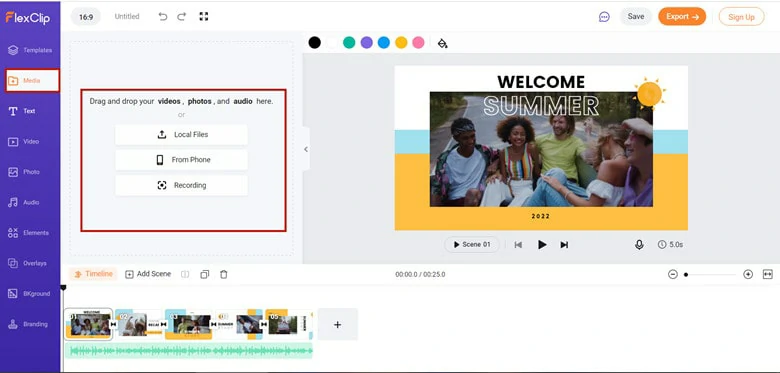The image size is (780, 373).
Task: Select scene 05 thumbnail in timeline
Action: pos(289,324)
